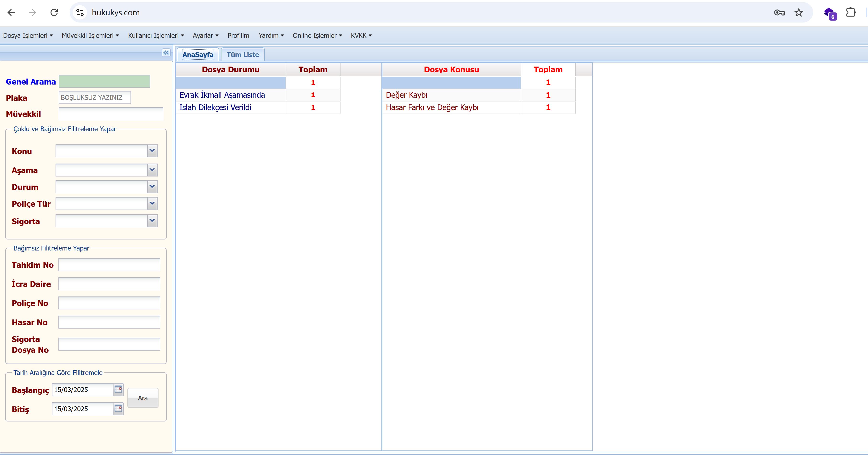Bookmark page with star icon

point(799,12)
